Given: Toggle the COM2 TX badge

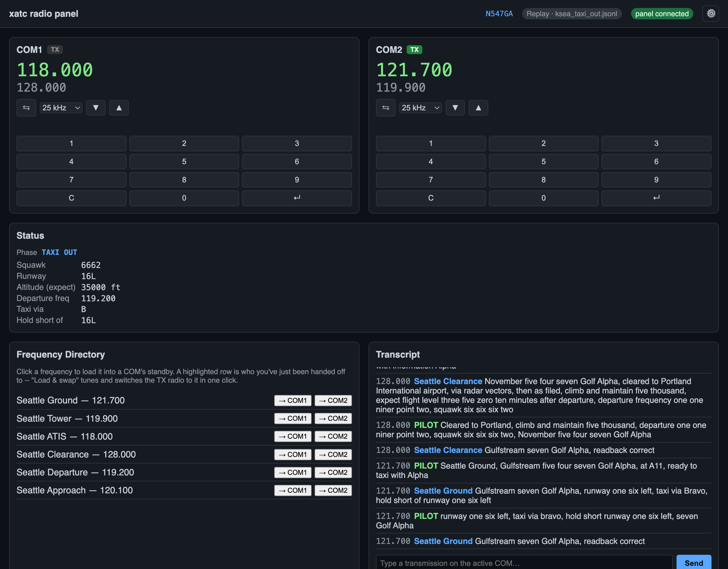Looking at the screenshot, I should (414, 50).
